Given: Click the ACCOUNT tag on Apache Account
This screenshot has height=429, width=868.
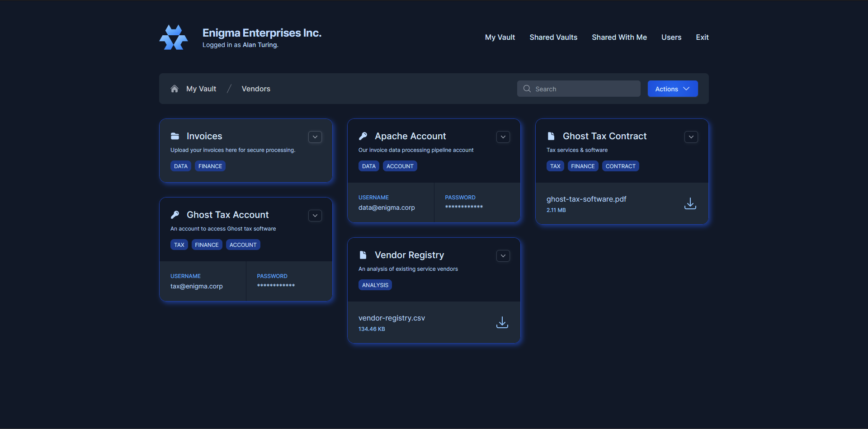Looking at the screenshot, I should click(x=400, y=166).
